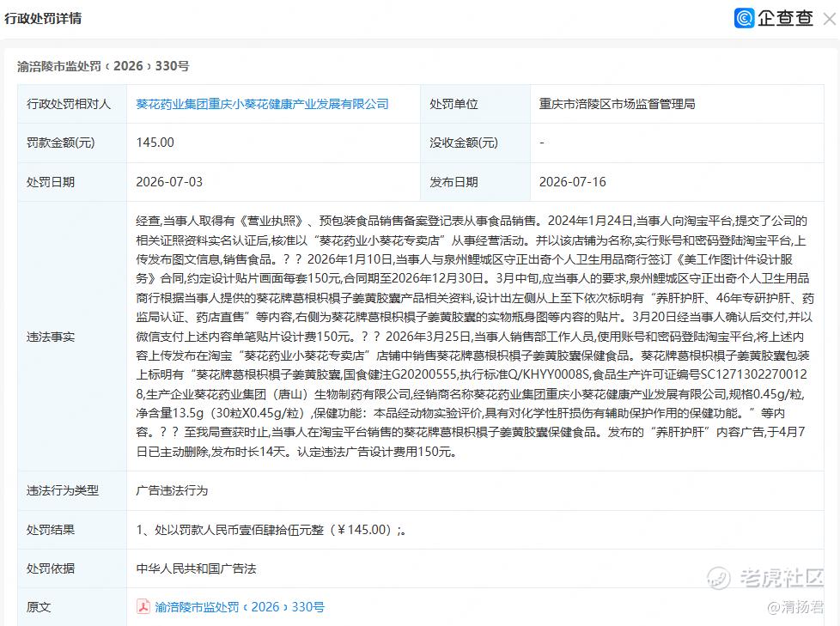Click the 没收金额(元) label cell
The height and width of the screenshot is (626, 840).
pyautogui.click(x=475, y=143)
